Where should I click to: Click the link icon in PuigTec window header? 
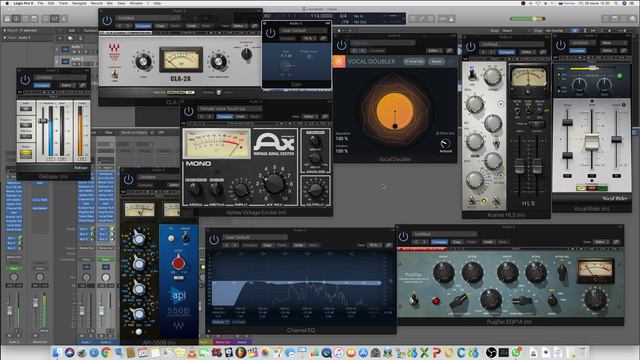click(x=616, y=242)
